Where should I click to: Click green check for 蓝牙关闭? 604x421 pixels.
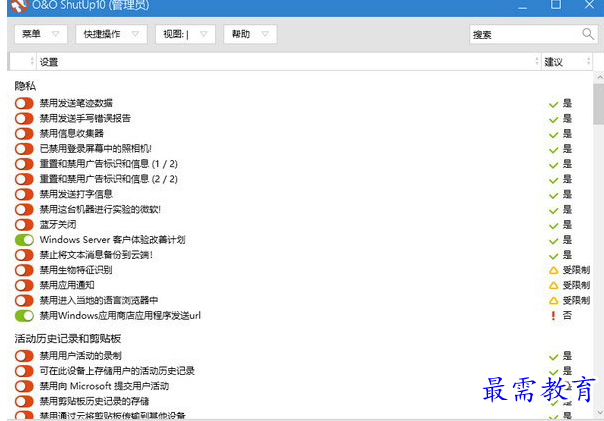(x=554, y=225)
